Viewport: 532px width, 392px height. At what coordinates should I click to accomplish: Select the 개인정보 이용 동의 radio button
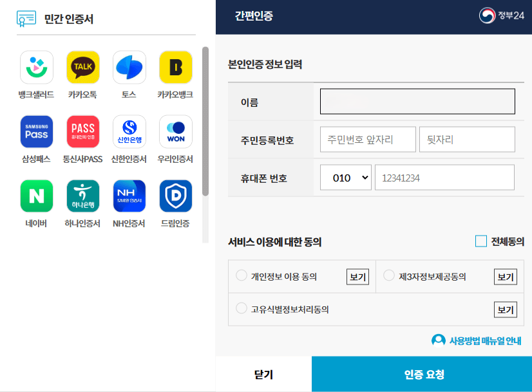pos(242,275)
